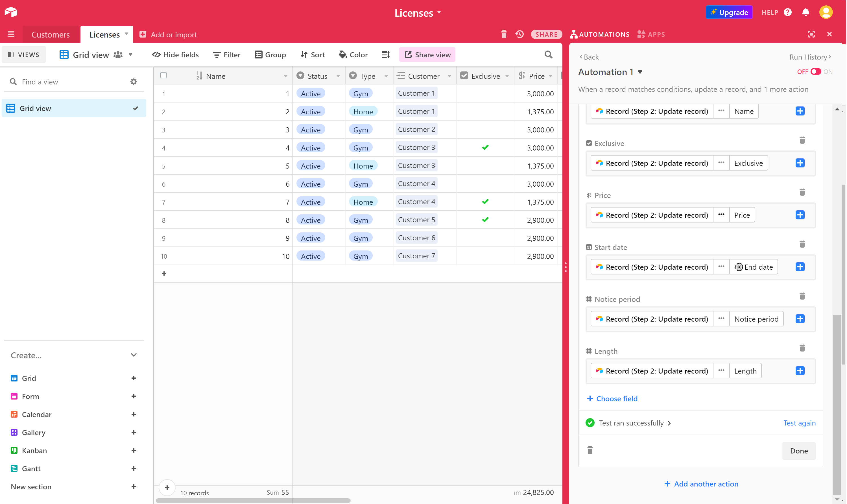Open the help question mark icon
This screenshot has width=847, height=504.
pyautogui.click(x=787, y=12)
